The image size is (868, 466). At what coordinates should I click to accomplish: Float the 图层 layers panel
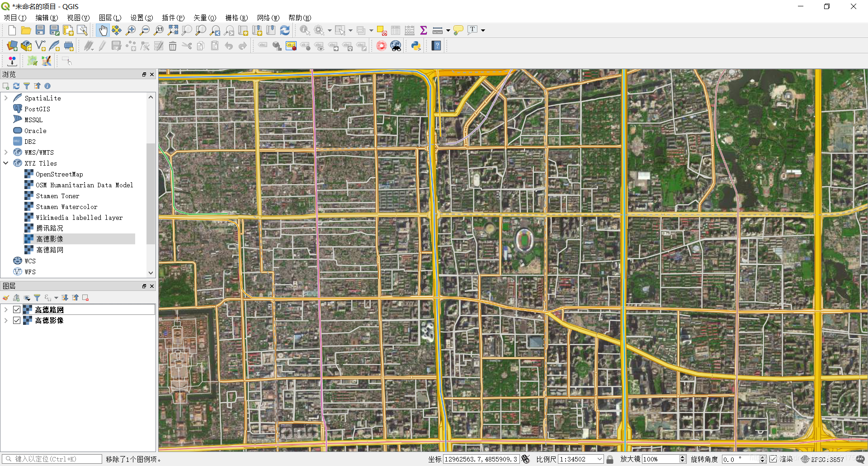click(144, 286)
